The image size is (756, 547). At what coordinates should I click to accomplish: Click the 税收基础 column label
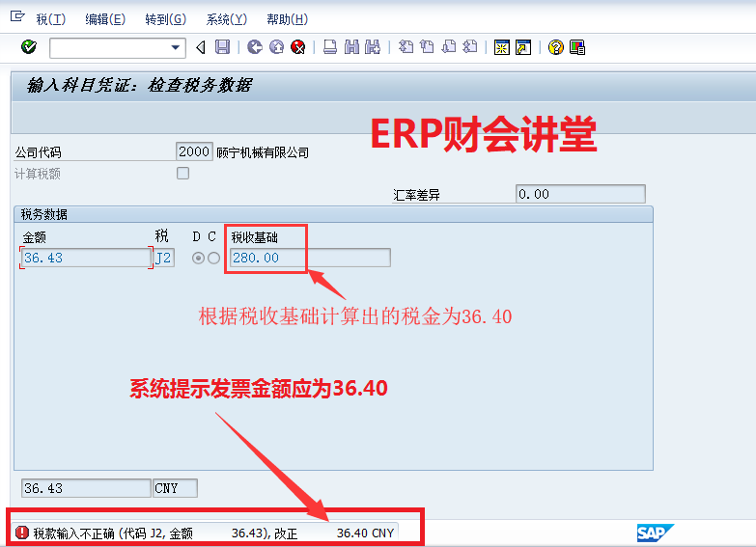click(x=255, y=237)
